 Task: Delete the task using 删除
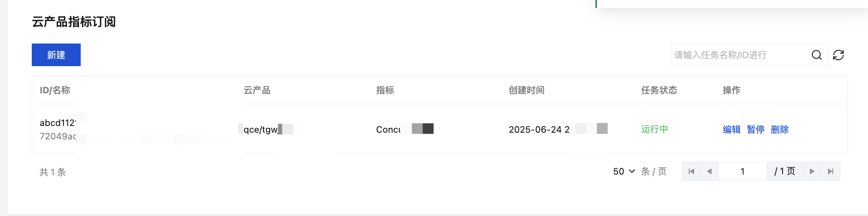point(779,129)
